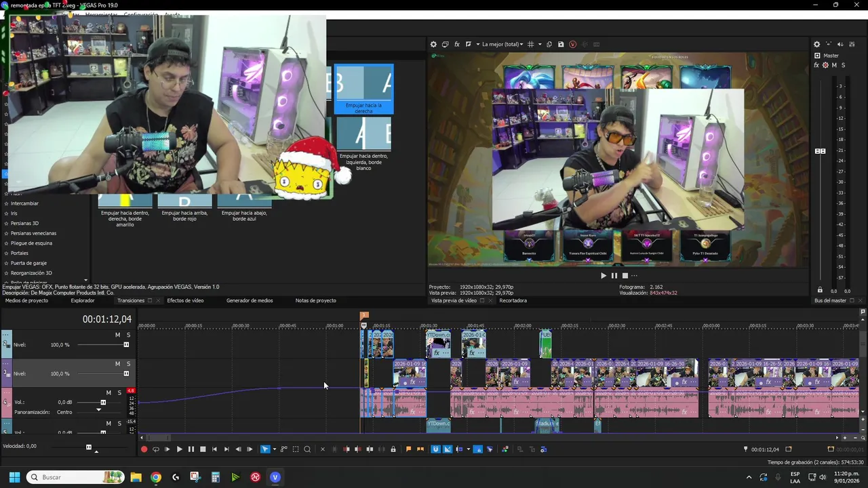Open Video Output FX in preview toolbar
Image resolution: width=868 pixels, height=488 pixels.
[457, 44]
